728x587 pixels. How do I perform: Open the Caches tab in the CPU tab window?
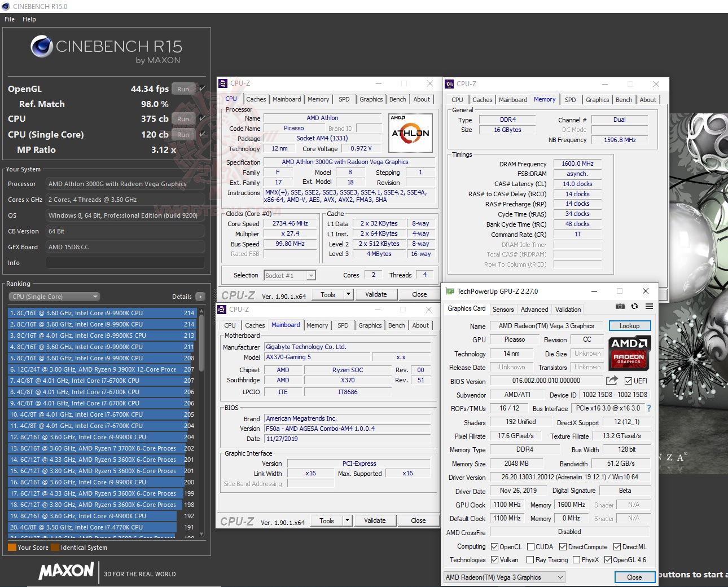[256, 99]
